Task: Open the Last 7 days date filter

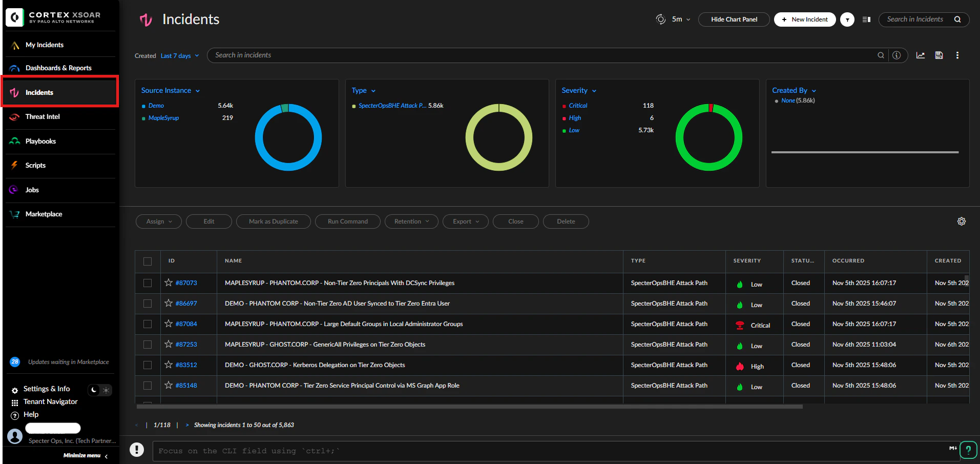Action: 180,56
